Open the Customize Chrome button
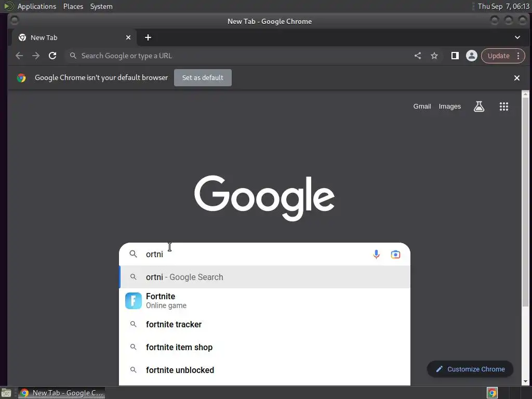532x399 pixels. click(x=470, y=369)
